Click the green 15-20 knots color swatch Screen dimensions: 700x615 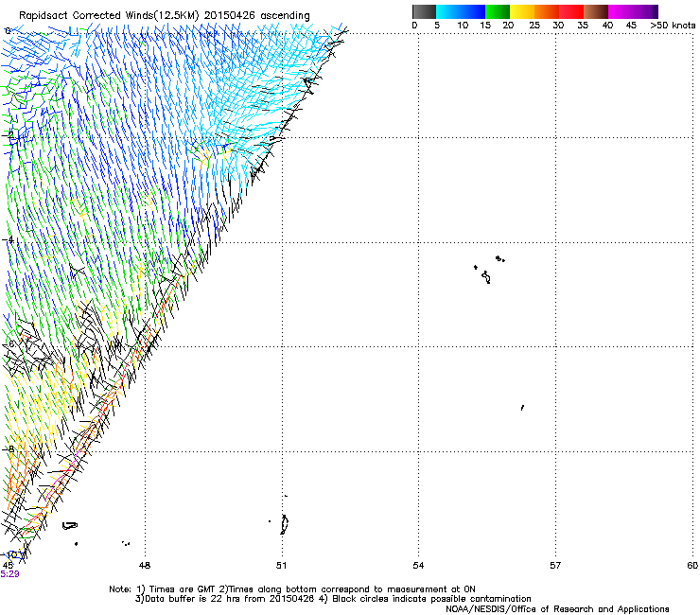pyautogui.click(x=498, y=11)
